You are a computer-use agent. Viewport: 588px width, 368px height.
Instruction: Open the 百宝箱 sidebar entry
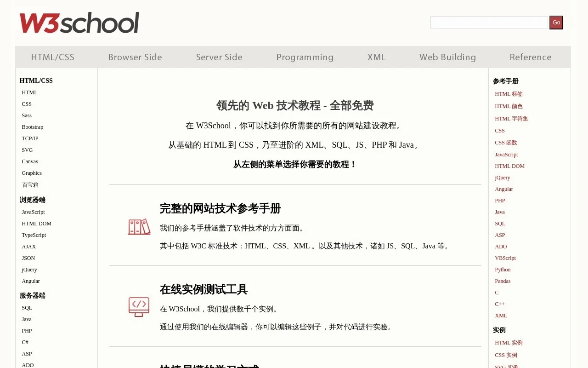29,184
